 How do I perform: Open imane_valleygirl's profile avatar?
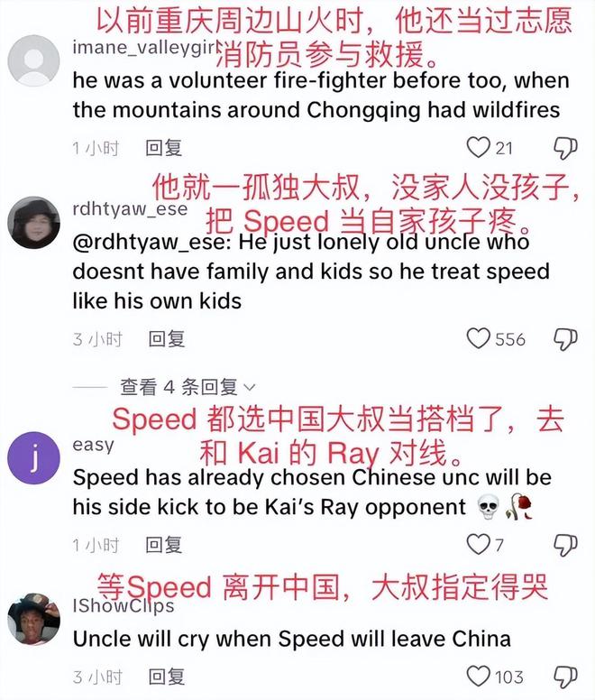pos(34,60)
